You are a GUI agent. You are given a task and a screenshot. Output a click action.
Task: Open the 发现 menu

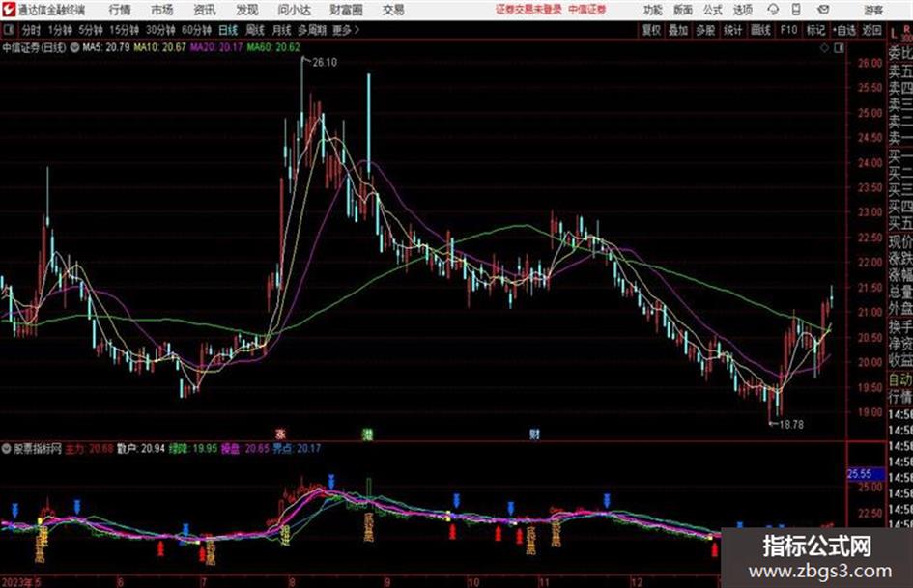click(247, 10)
